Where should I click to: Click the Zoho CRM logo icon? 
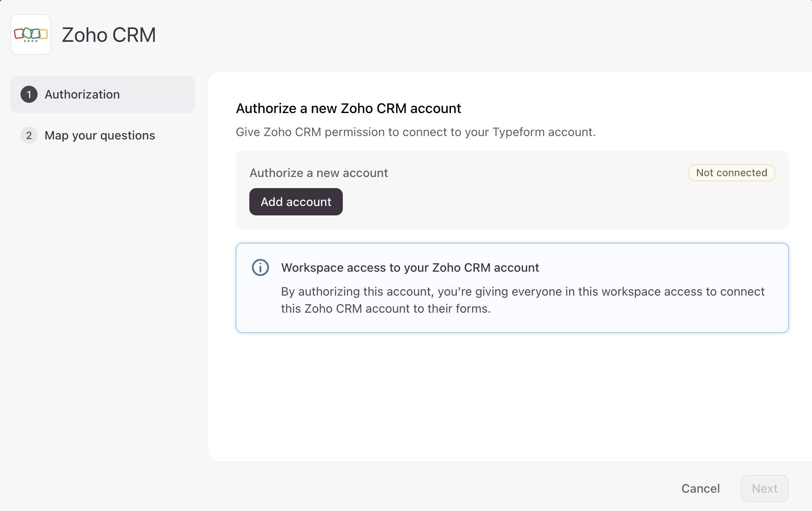(x=31, y=35)
